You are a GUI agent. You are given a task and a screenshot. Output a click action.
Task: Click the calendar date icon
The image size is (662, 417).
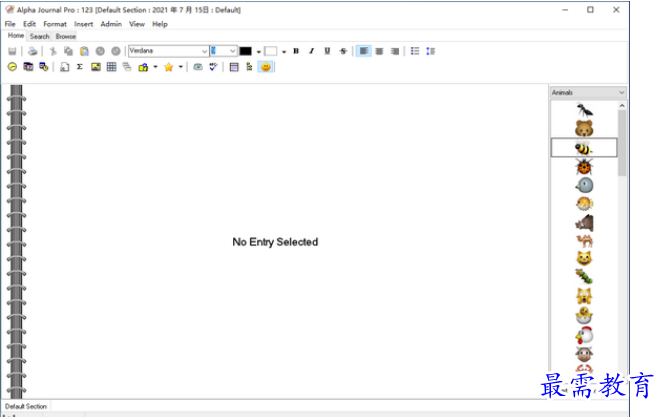tap(28, 67)
